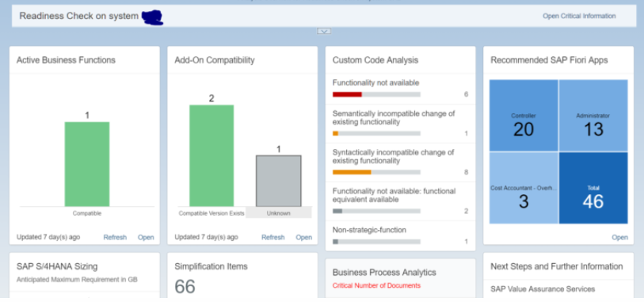Select the Cost Accountant tile showing 3
This screenshot has width=644, height=302.
[524, 188]
